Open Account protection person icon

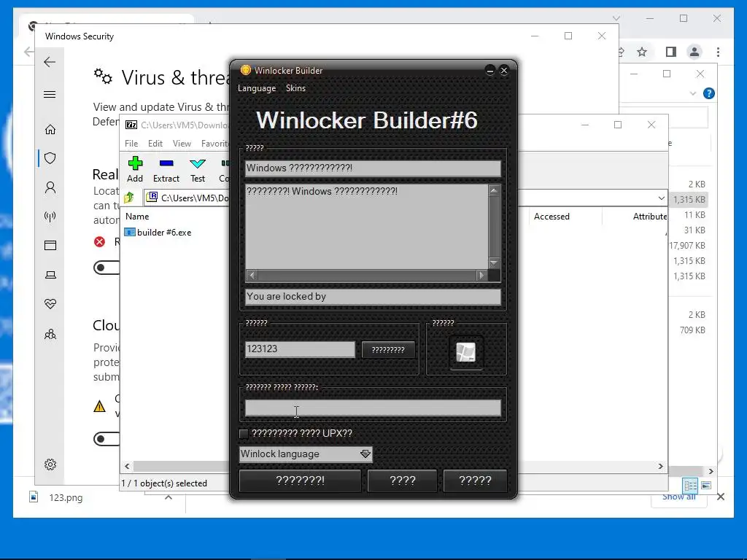(50, 187)
